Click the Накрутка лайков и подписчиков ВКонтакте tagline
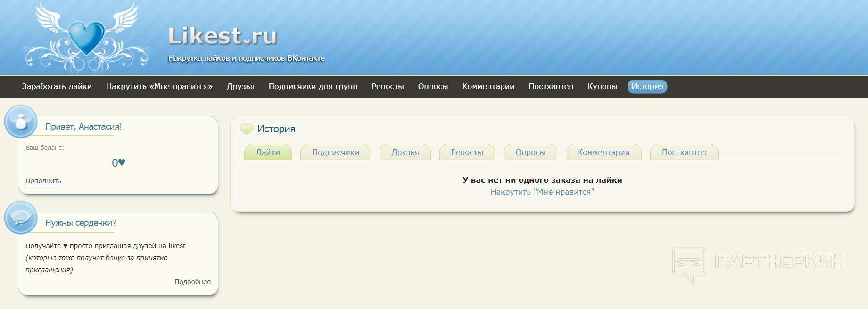Viewport: 868px width, 309px height. tap(247, 58)
